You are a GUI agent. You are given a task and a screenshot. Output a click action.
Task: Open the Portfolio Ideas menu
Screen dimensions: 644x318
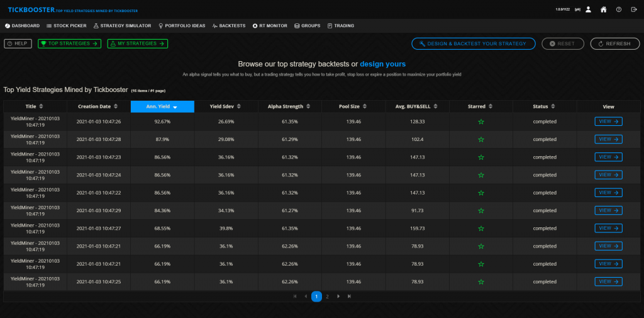(x=182, y=26)
